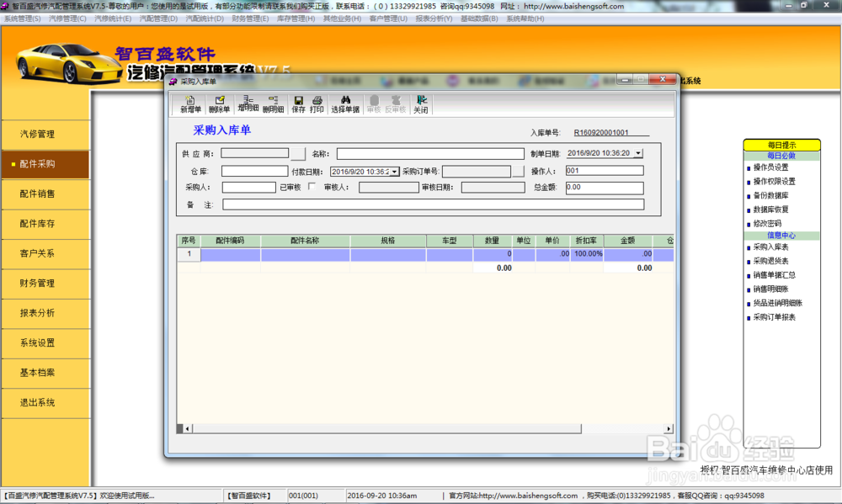The height and width of the screenshot is (504, 842).
Task: Click the 删除单 (delete order) toolbar icon
Action: pyautogui.click(x=219, y=104)
